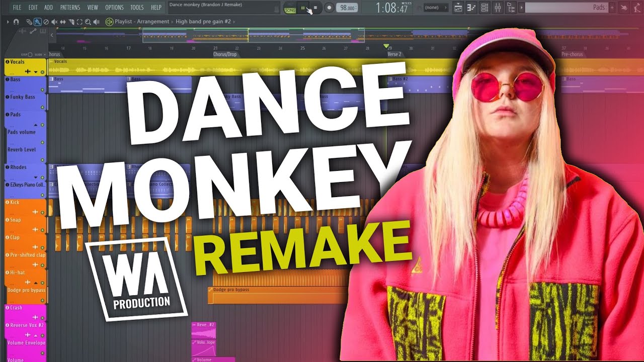Collapse the Vocals track group arrow
The width and height of the screenshot is (644, 362).
pyautogui.click(x=36, y=72)
